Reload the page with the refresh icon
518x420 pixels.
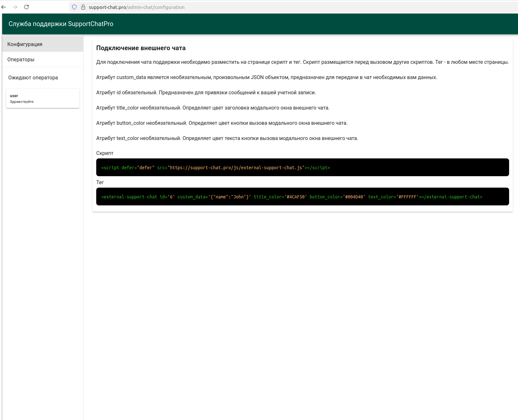(x=26, y=7)
